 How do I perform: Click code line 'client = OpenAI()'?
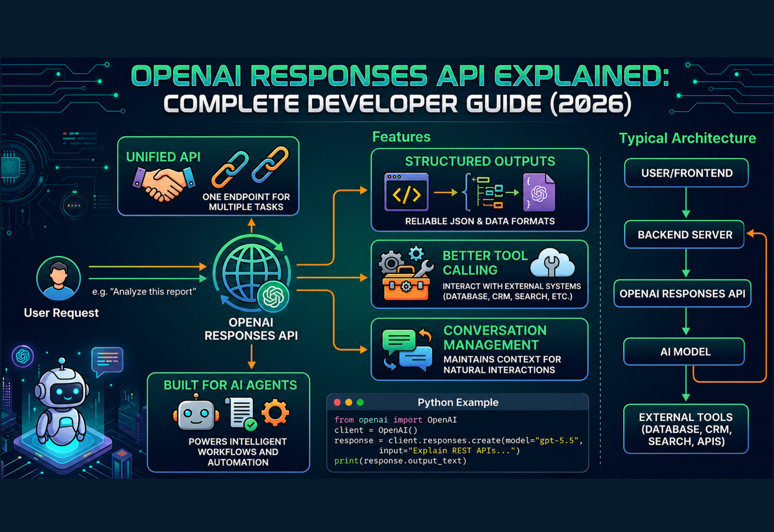pyautogui.click(x=376, y=430)
